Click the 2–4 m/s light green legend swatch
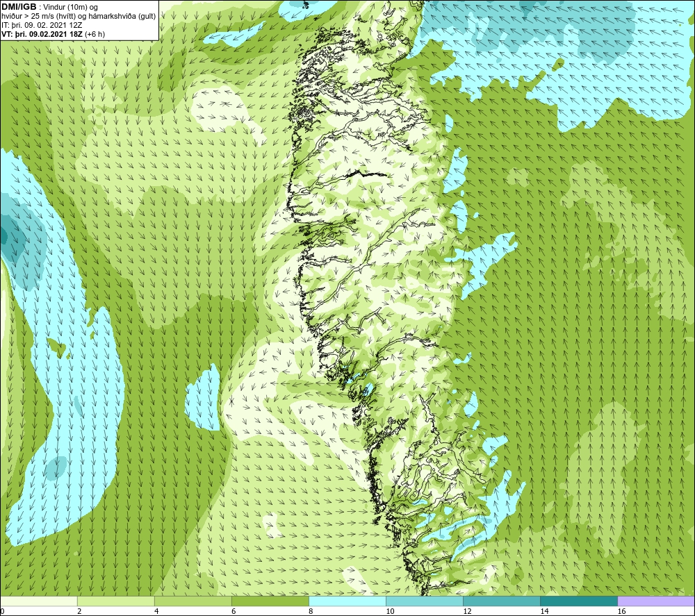 [x=115, y=601]
